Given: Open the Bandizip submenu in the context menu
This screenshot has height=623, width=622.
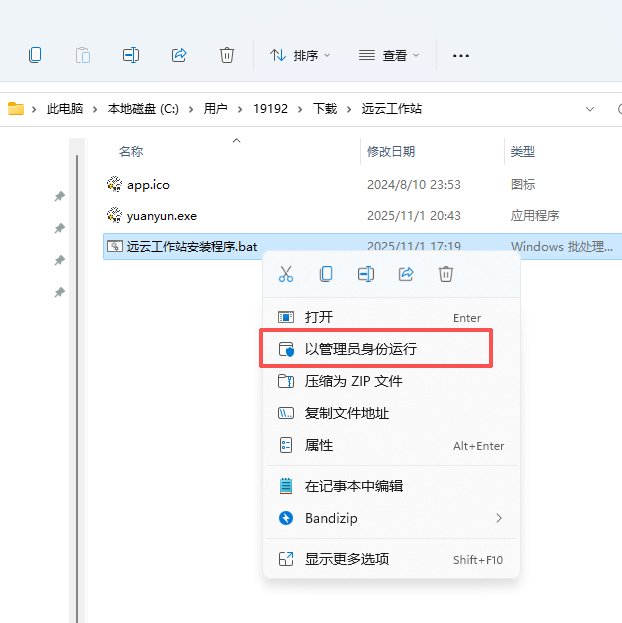Looking at the screenshot, I should coord(391,518).
